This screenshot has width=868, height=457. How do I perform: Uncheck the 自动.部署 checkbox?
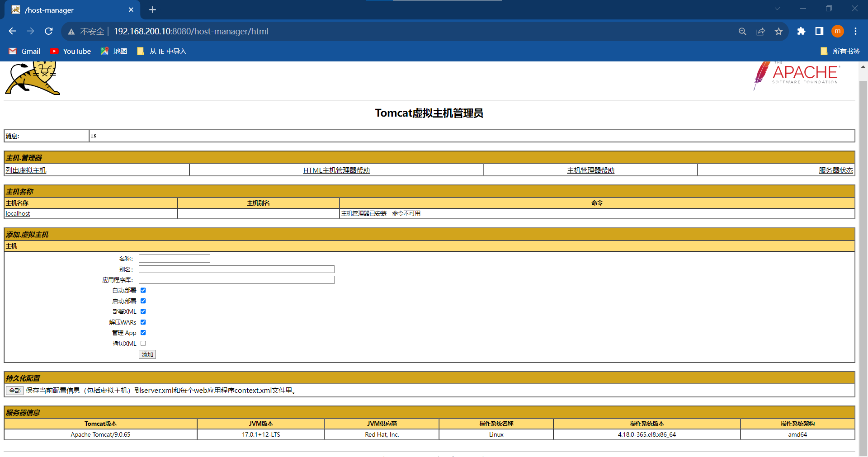(x=143, y=290)
